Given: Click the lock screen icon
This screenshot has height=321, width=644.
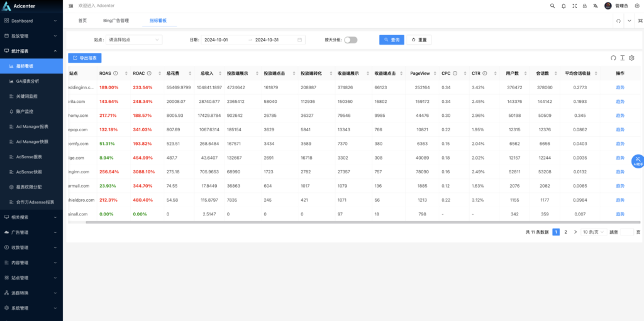Looking at the screenshot, I should tap(585, 6).
